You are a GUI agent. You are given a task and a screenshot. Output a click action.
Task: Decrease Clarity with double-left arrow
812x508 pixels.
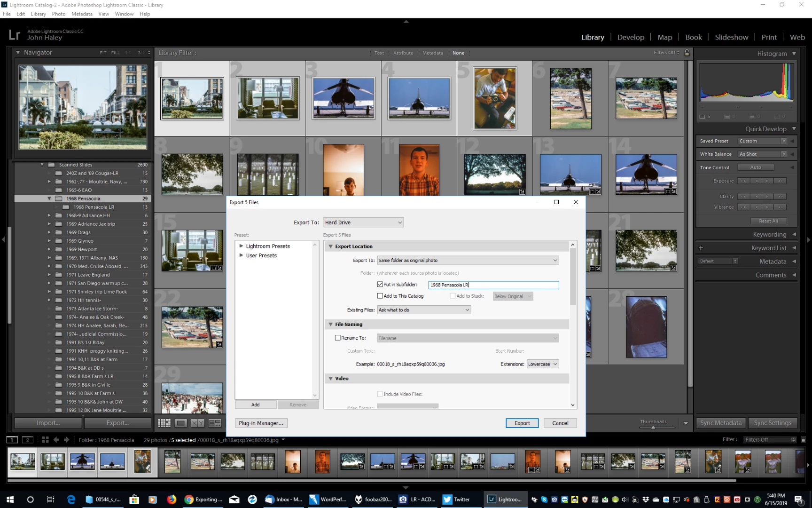[742, 196]
